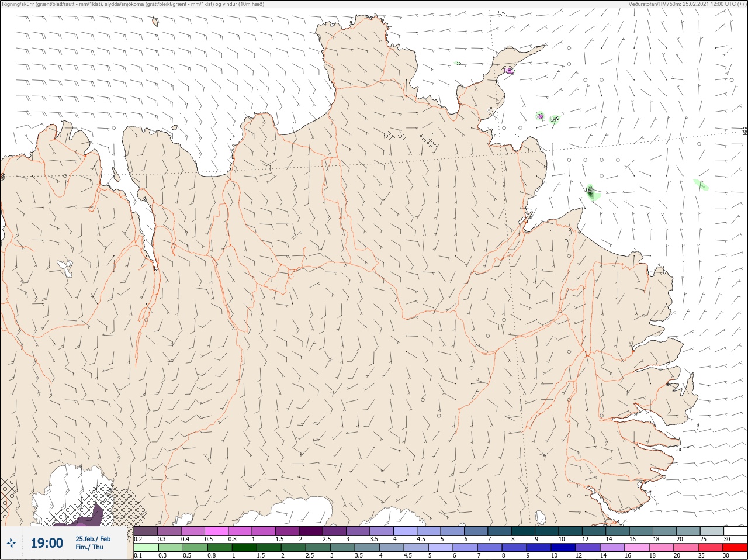Select the darkest green 1–1.5 rain legend swatch

[244, 548]
